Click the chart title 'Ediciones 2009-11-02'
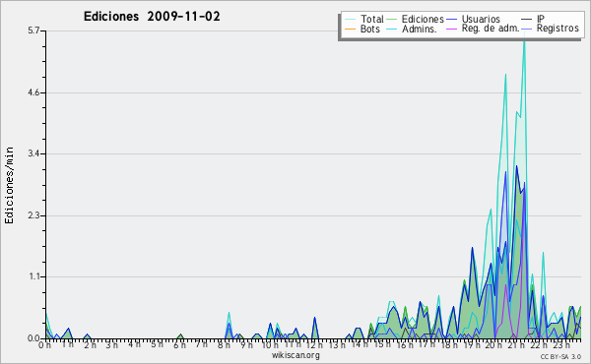Viewport: 591px width, 364px height. click(x=152, y=17)
